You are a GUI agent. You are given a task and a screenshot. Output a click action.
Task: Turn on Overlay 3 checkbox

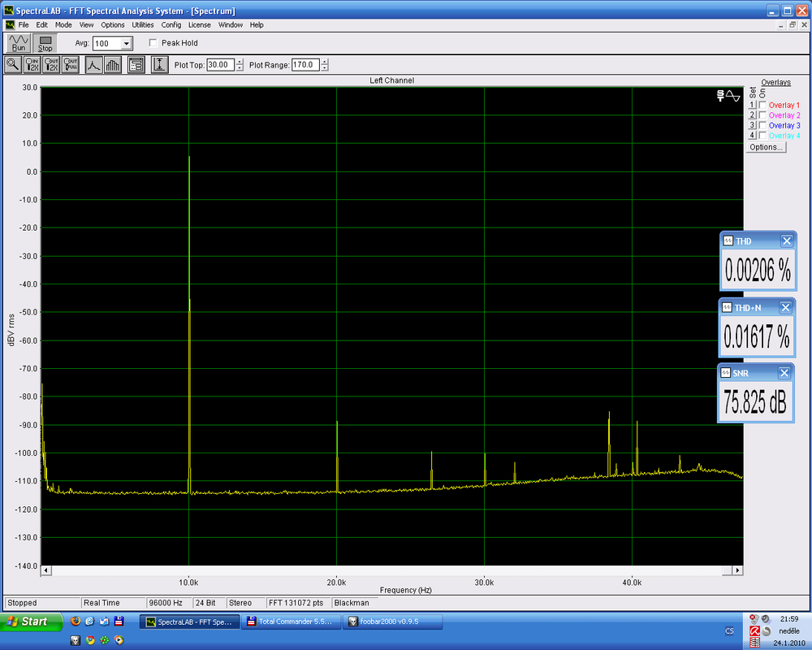point(762,125)
